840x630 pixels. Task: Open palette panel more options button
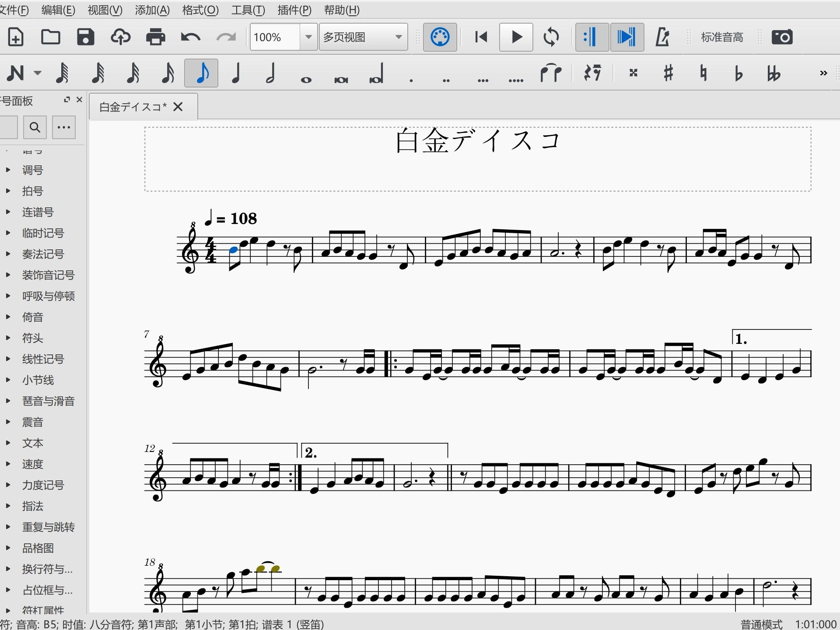click(64, 127)
